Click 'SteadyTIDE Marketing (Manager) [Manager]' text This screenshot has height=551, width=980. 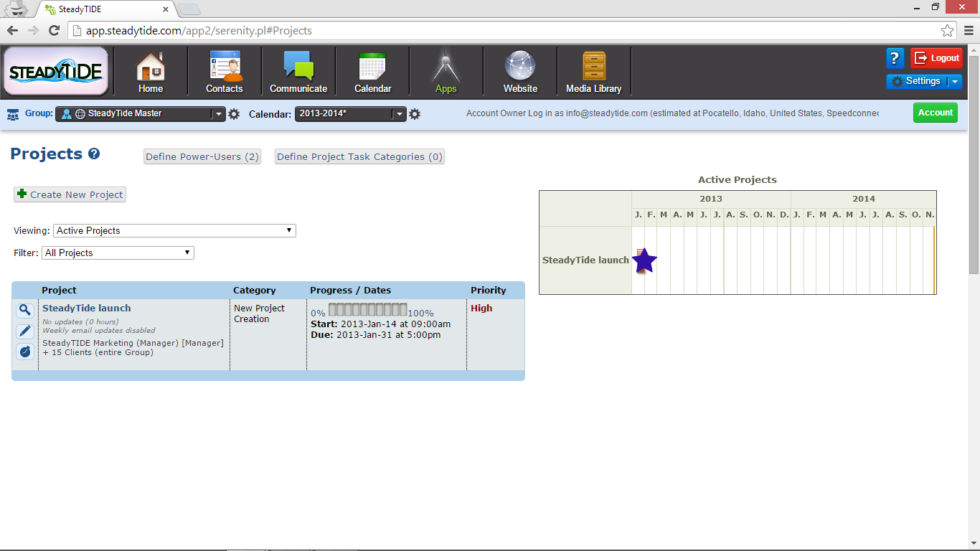click(x=133, y=343)
